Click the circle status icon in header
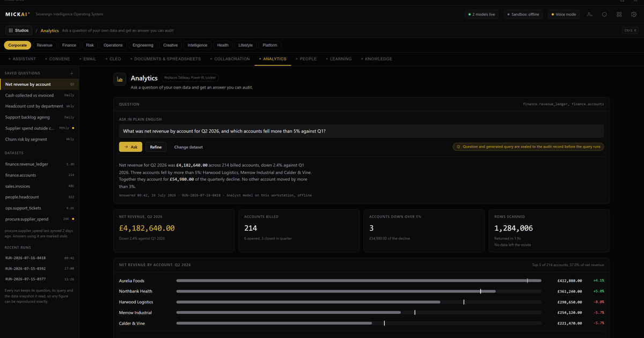Screen dimensions: 644x338 point(604,14)
